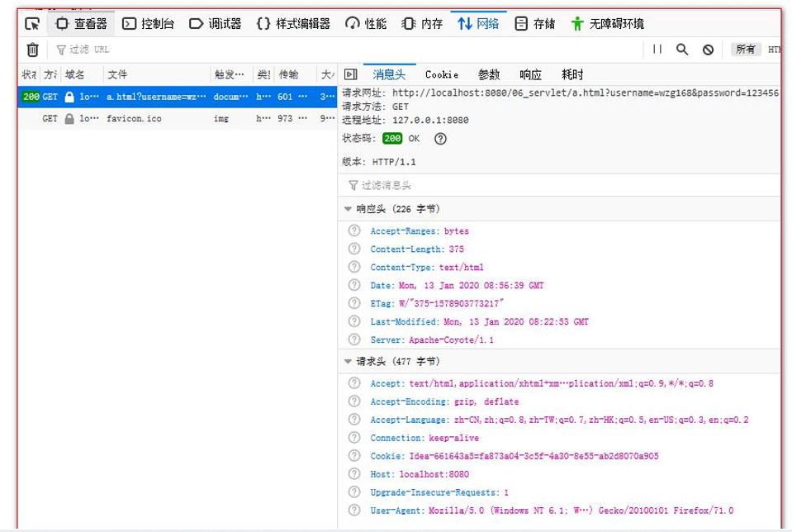Switch to the 控制台 console tab
Viewport: 792px width, 532px height.
[149, 24]
